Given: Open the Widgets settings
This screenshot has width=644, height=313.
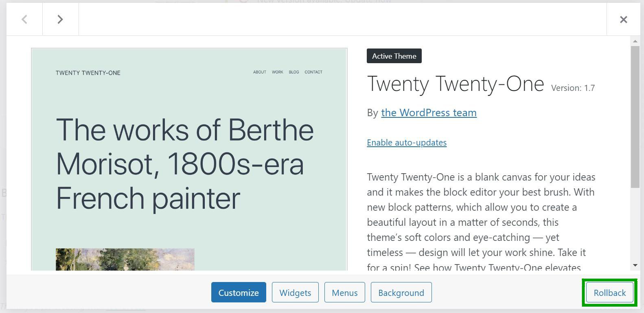Looking at the screenshot, I should click(295, 292).
